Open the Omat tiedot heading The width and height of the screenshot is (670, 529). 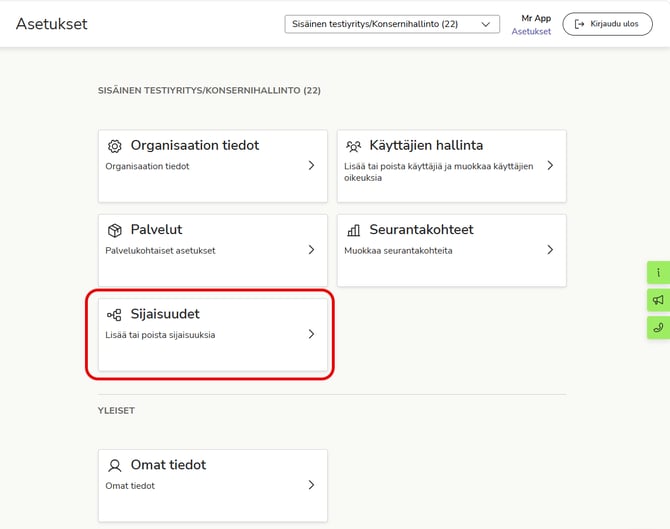tap(168, 464)
